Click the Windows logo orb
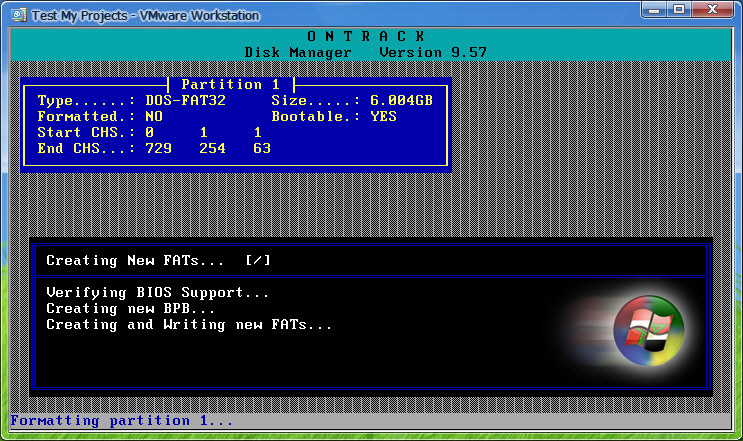The width and height of the screenshot is (743, 441). pos(648,332)
